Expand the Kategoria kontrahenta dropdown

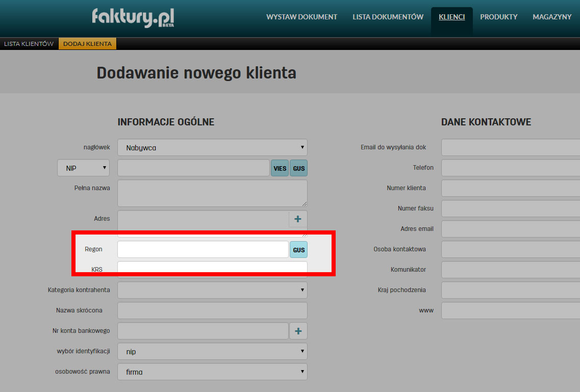pyautogui.click(x=212, y=290)
